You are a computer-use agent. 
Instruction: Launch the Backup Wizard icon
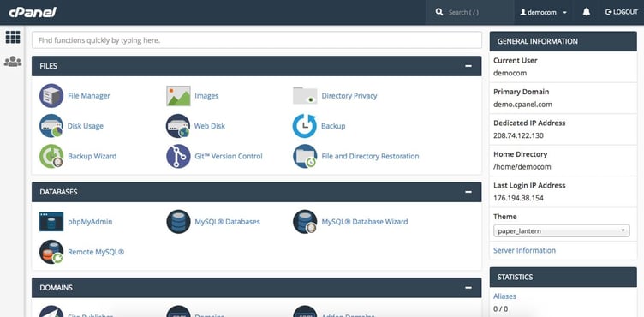51,156
